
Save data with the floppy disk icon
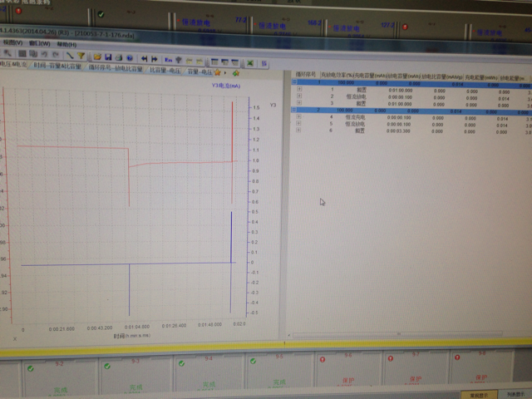[108, 57]
